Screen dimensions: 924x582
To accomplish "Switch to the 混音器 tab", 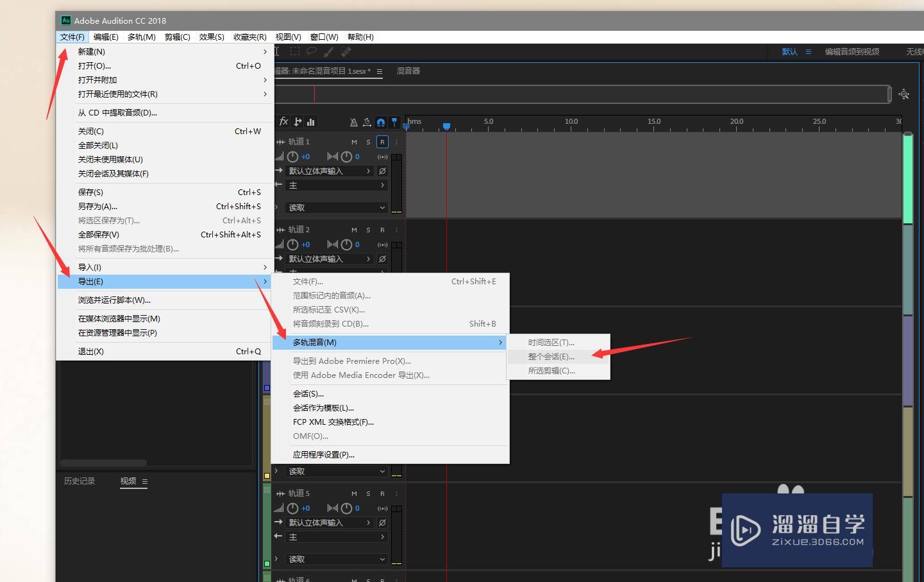I will pos(408,71).
